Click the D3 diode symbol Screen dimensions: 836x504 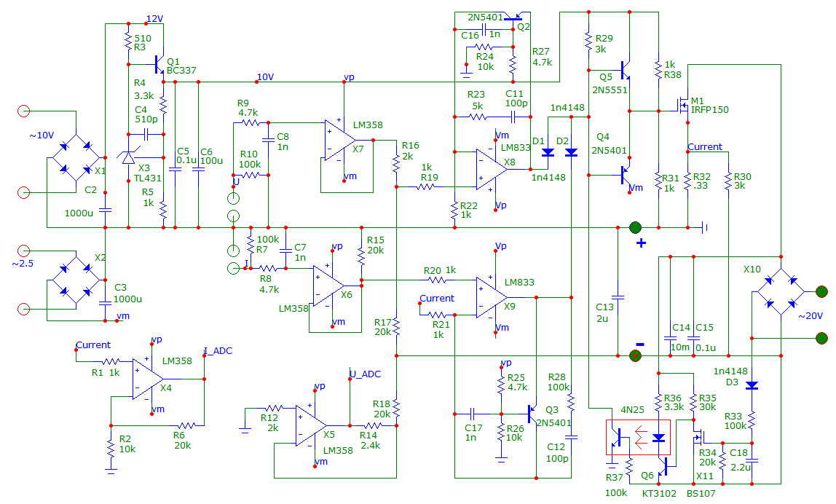coord(752,385)
